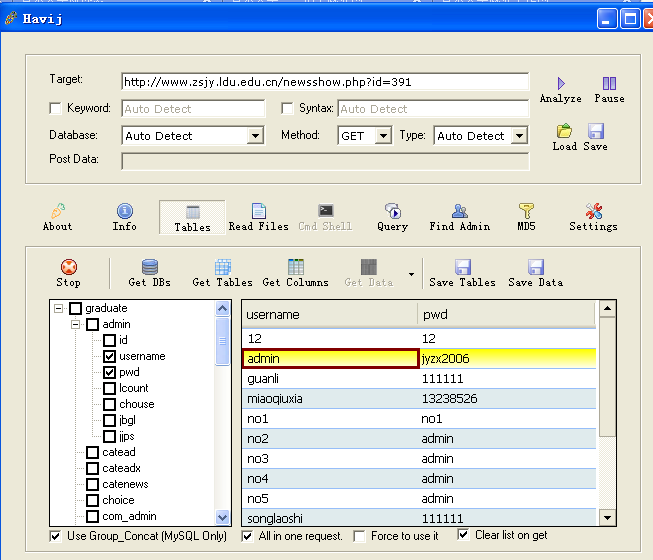Open the Database dropdown
Viewport: 653px width, 560px height.
pyautogui.click(x=255, y=136)
